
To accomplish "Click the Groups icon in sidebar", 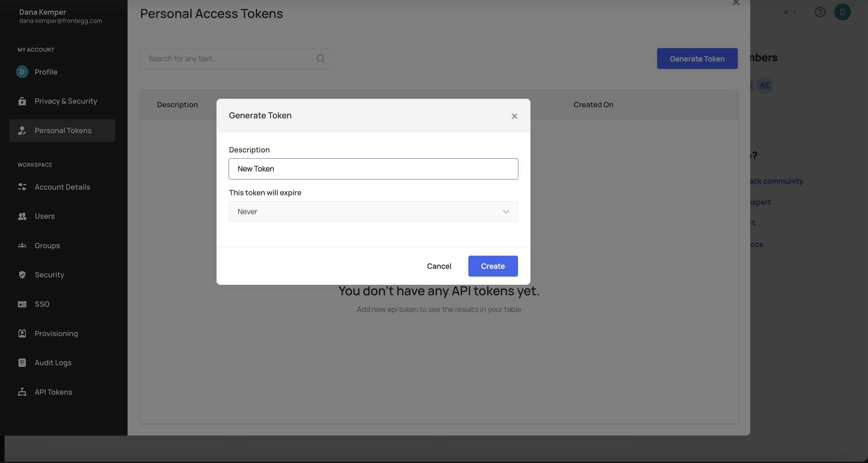I will point(22,246).
